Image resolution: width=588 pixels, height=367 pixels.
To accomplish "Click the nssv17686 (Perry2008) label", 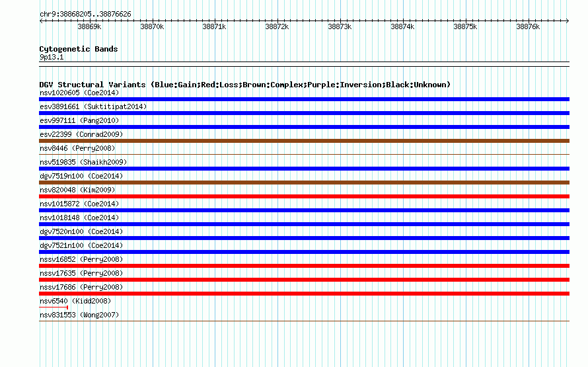I will coord(81,287).
